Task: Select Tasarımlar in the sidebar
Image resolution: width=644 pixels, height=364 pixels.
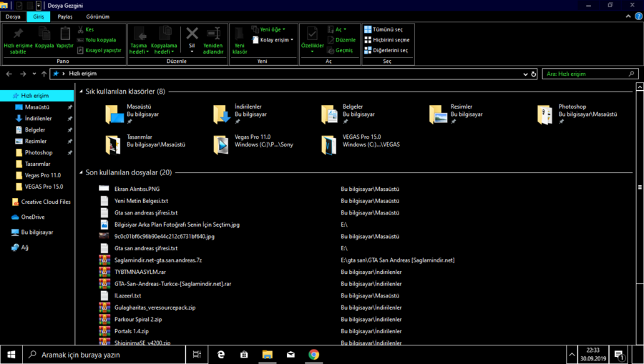Action: (37, 164)
